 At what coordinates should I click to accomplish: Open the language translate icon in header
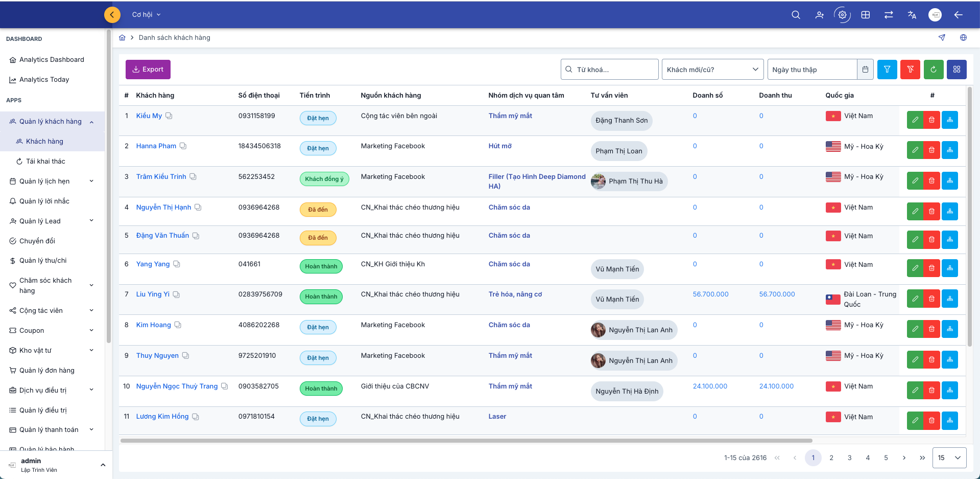click(x=912, y=15)
